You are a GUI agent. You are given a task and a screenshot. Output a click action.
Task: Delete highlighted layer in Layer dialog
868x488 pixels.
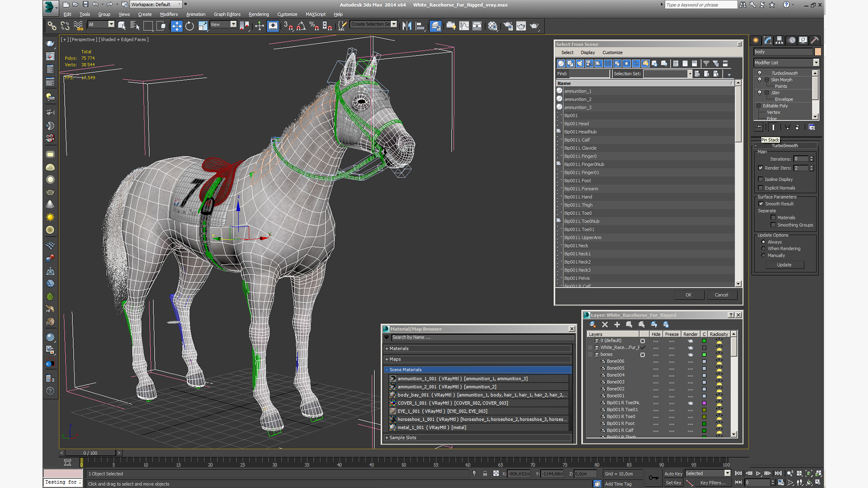pyautogui.click(x=604, y=324)
